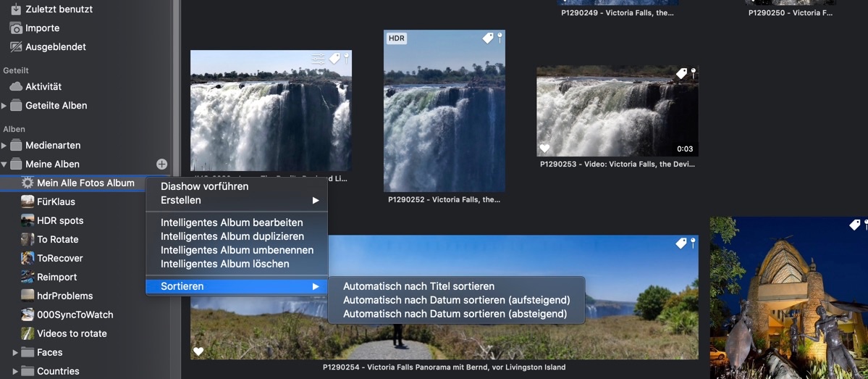The width and height of the screenshot is (868, 379).
Task: Collapse the Meine Alben group
Action: click(4, 164)
